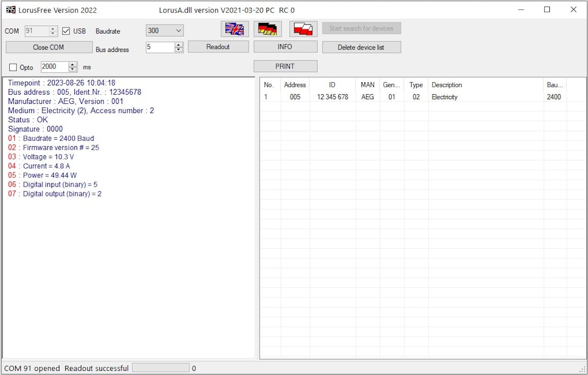Screen dimensions: 588x375
Task: Sort by the Type column header
Action: (x=416, y=85)
